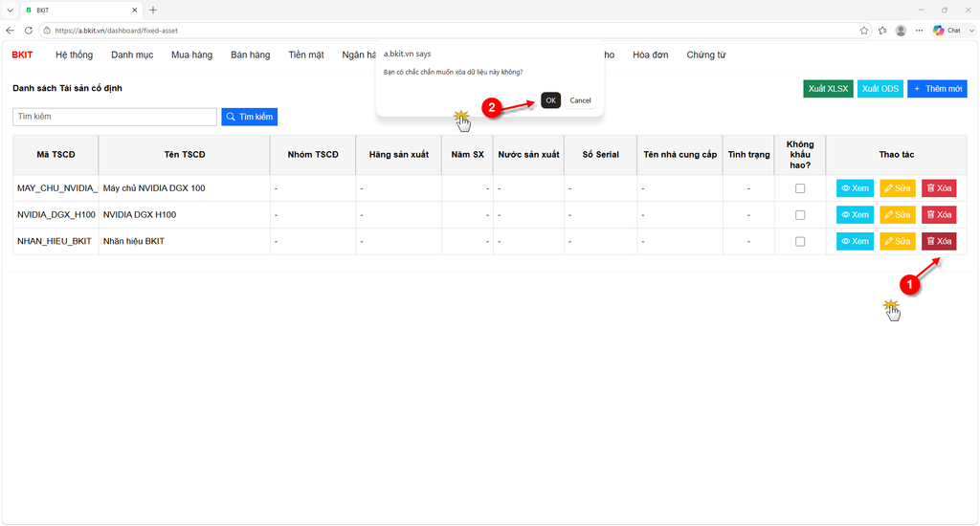Add new asset with Thêm mới
Screen dimensions: 980x526
(937, 89)
